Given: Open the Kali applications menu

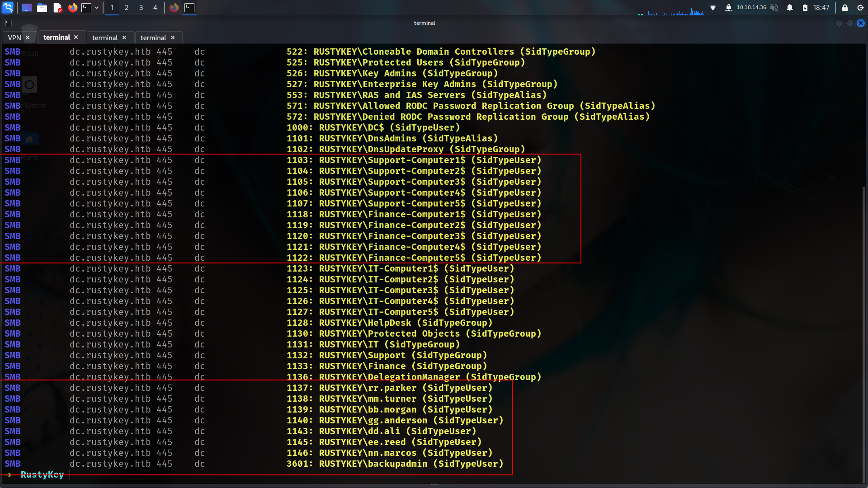Looking at the screenshot, I should (8, 7).
